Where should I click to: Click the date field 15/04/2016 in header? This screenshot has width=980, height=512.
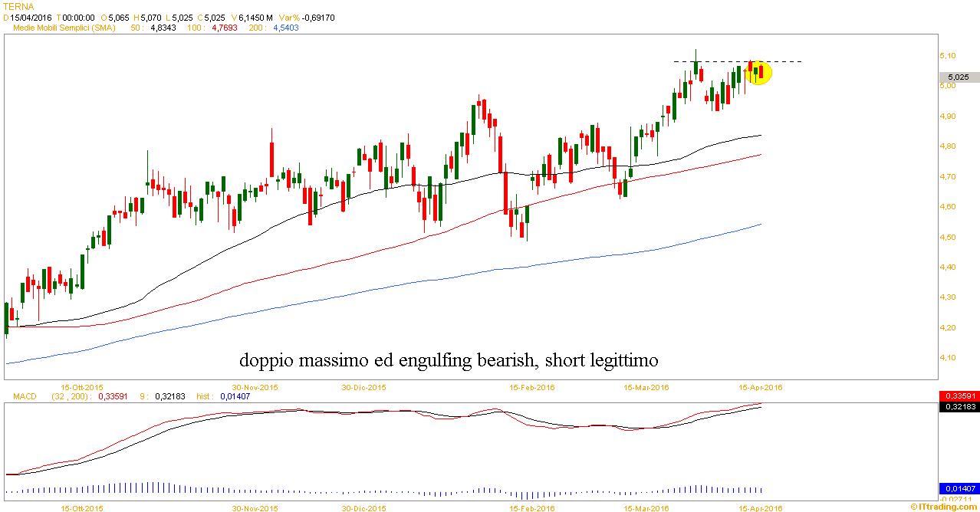click(x=31, y=17)
